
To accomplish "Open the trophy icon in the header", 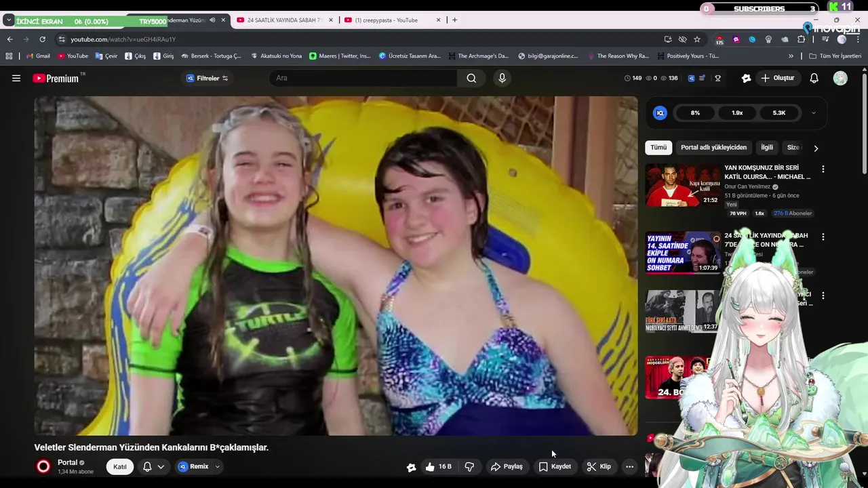I will pyautogui.click(x=717, y=79).
